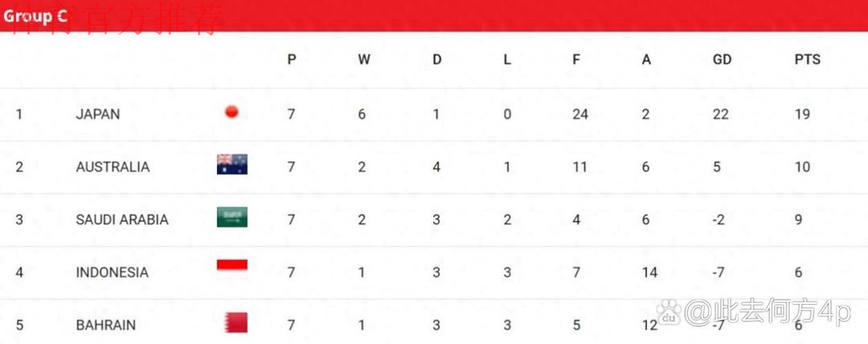This screenshot has height=344, width=868.
Task: Open the AUSTRALIA team link
Action: (113, 167)
